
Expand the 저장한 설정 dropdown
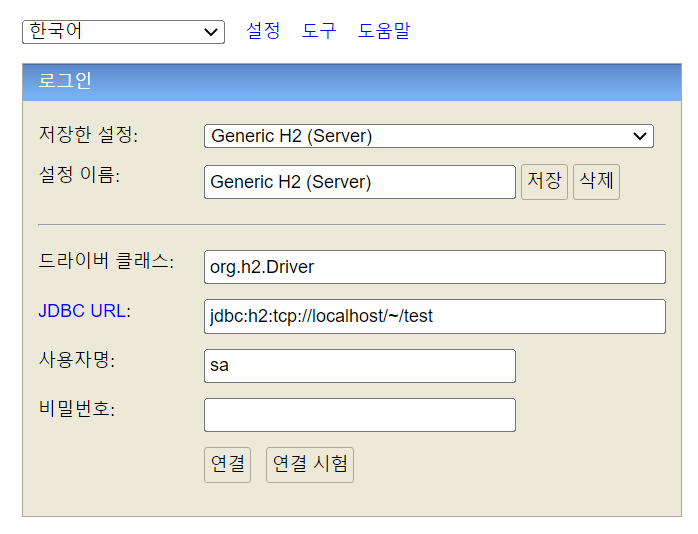click(429, 136)
